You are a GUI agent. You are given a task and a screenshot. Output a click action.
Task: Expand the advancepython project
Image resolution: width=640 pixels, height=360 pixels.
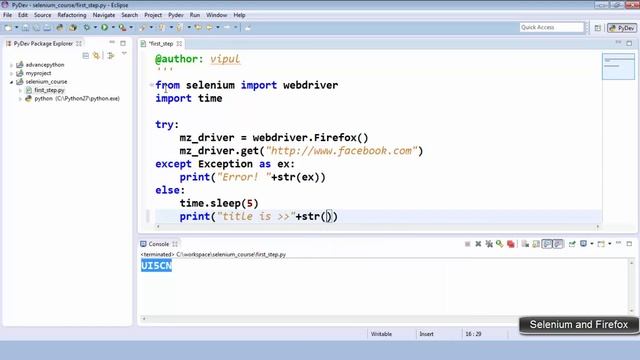(11, 65)
